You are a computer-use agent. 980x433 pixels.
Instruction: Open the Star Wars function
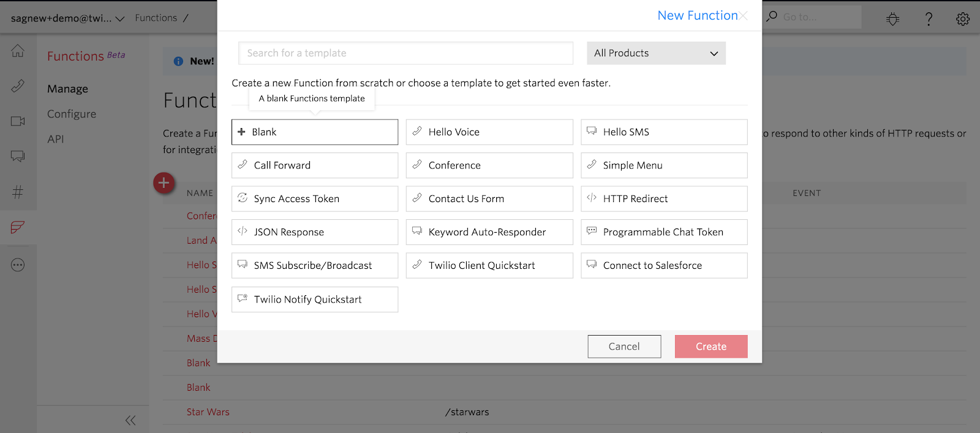point(208,412)
